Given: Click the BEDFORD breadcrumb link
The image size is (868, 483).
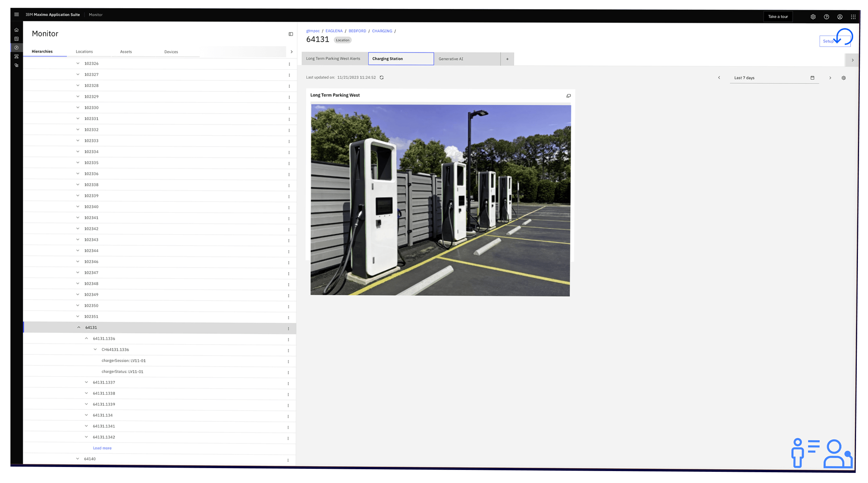Looking at the screenshot, I should click(x=357, y=31).
